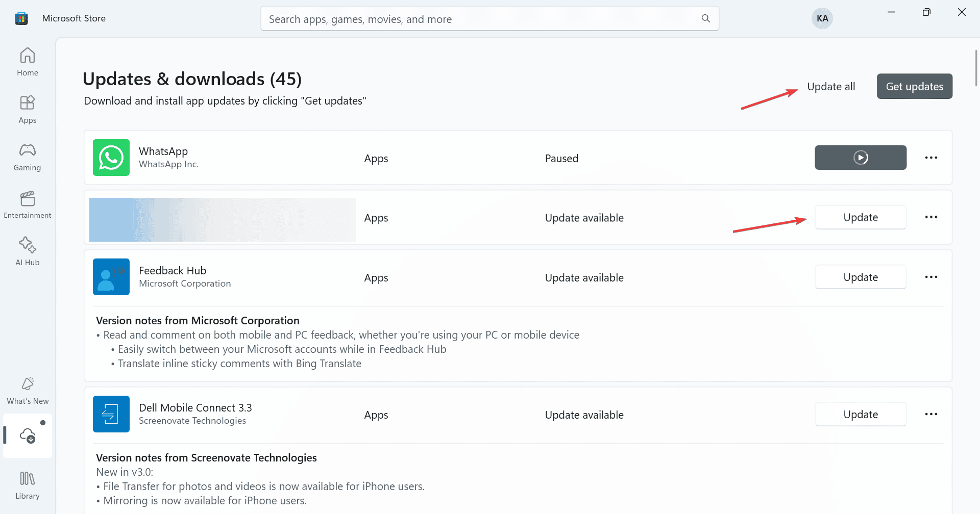Click the vertical scrollbar of the updates list
The width and height of the screenshot is (980, 514).
click(976, 68)
